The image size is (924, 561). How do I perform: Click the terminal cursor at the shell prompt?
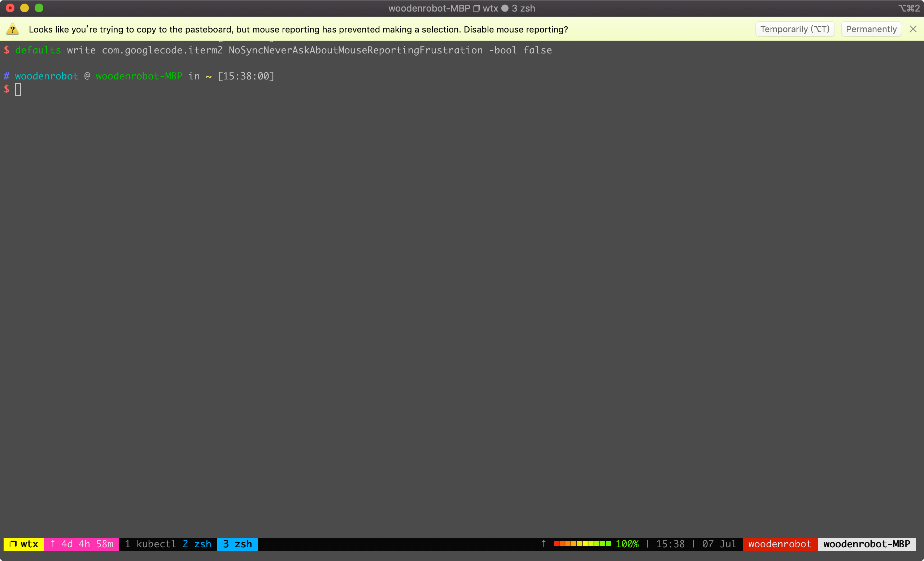click(x=18, y=90)
